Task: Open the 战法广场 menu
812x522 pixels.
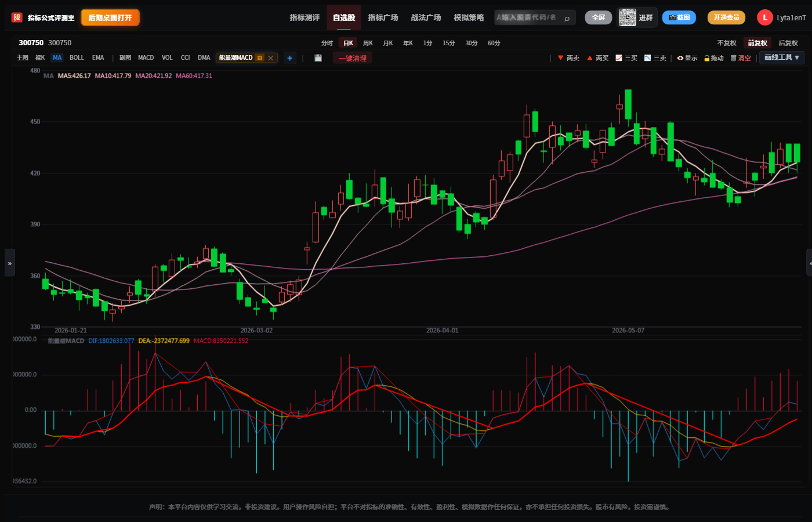Action: click(x=426, y=17)
